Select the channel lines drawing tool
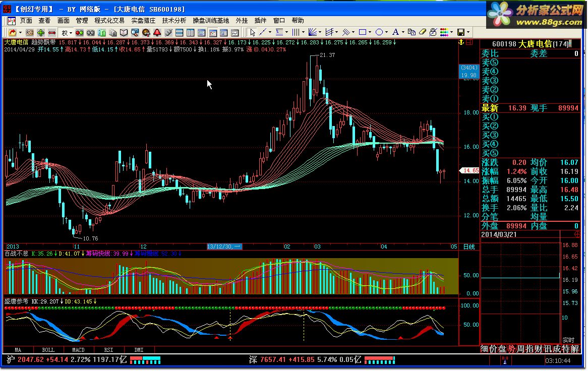Screen dimensions: 588x371 click(329, 32)
